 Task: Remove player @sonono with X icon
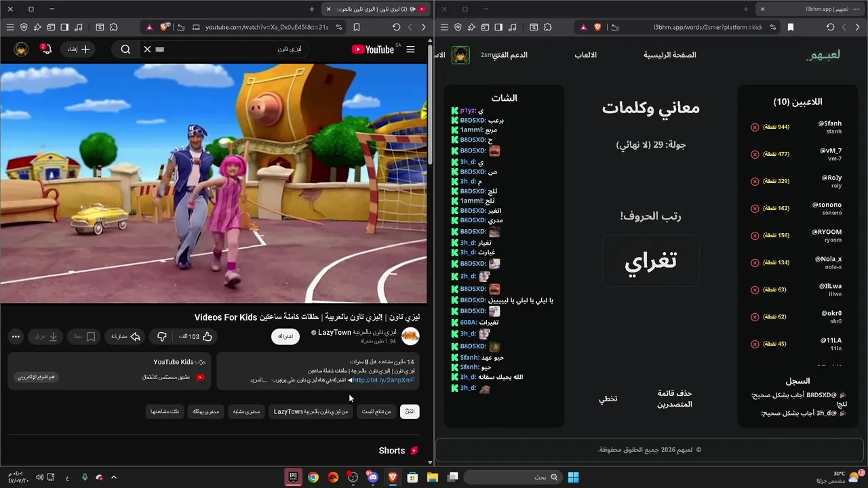click(755, 208)
